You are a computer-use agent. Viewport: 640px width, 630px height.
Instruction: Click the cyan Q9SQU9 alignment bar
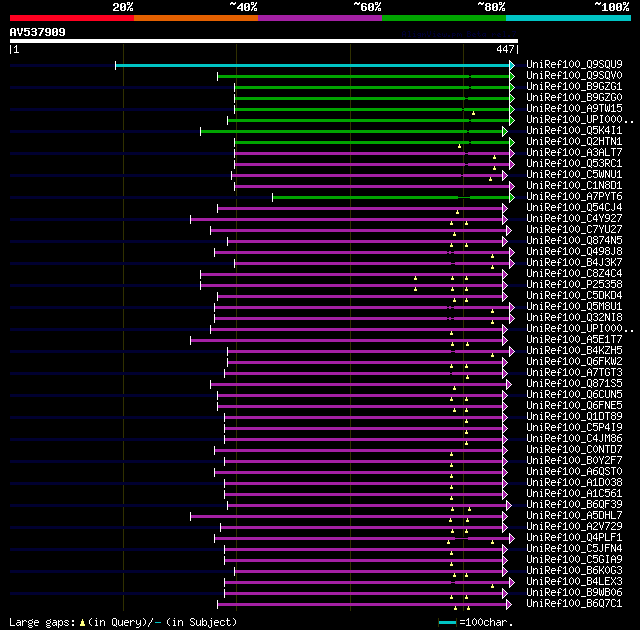click(312, 65)
